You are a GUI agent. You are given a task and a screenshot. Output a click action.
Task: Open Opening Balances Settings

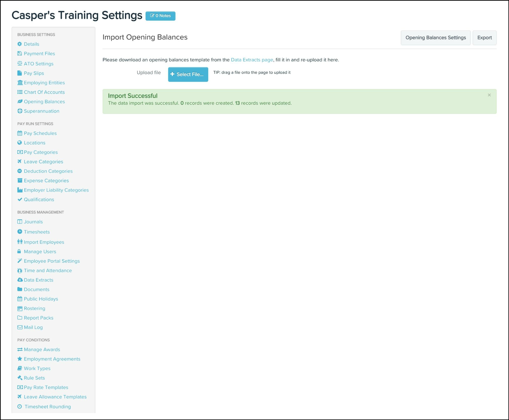tap(435, 38)
